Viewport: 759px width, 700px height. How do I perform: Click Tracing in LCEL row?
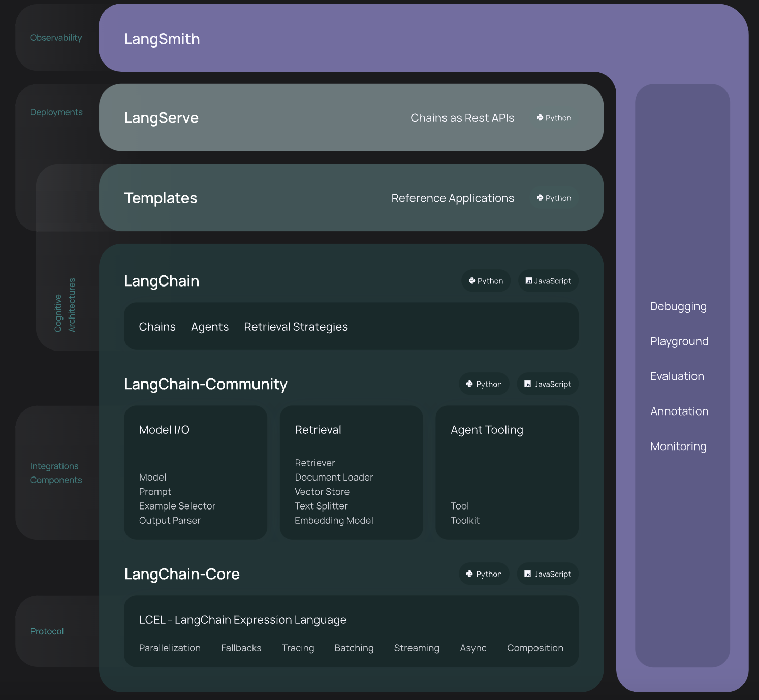pos(298,648)
